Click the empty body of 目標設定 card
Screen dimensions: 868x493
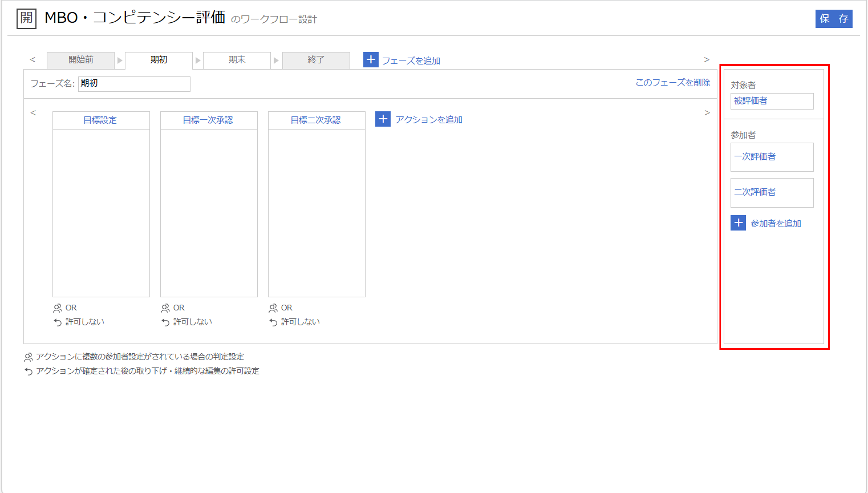tap(101, 213)
